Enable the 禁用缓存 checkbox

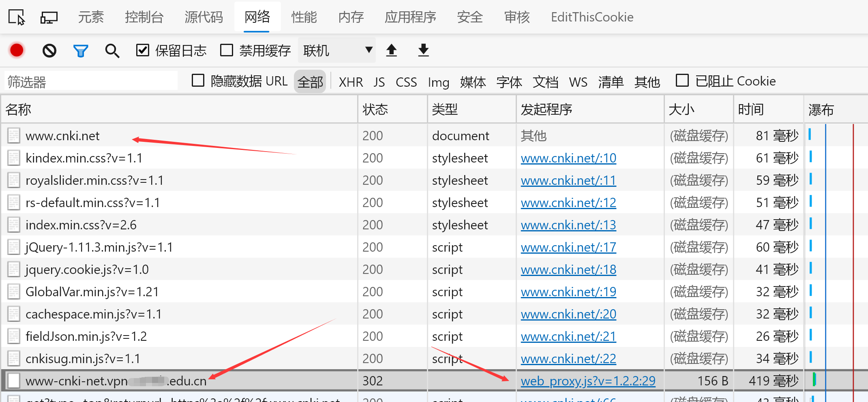coord(226,50)
